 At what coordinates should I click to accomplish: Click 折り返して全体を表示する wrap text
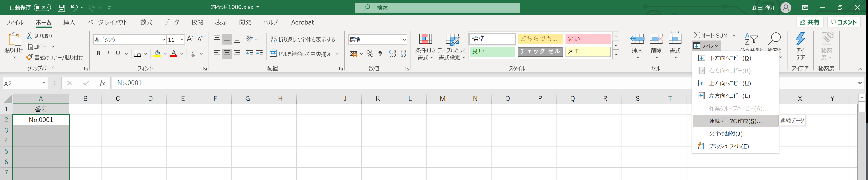pyautogui.click(x=302, y=39)
